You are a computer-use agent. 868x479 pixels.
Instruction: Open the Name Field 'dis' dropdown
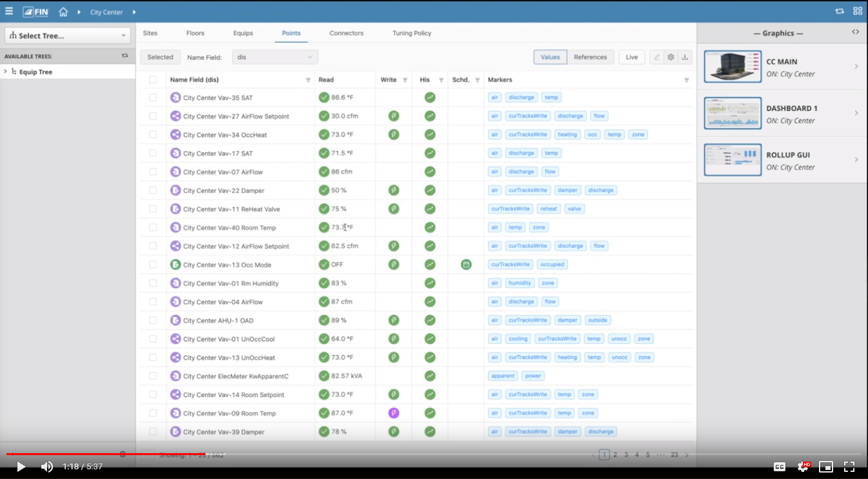pos(275,57)
